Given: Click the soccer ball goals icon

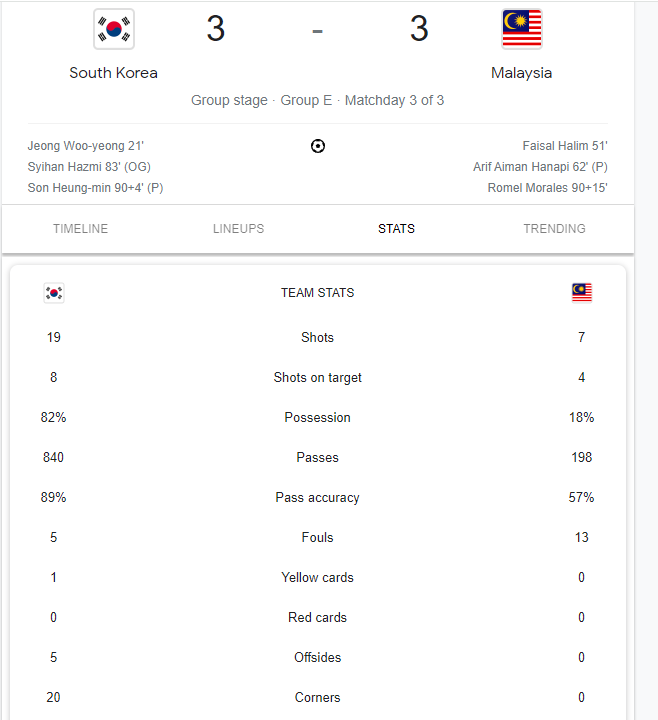Looking at the screenshot, I should pos(318,146).
